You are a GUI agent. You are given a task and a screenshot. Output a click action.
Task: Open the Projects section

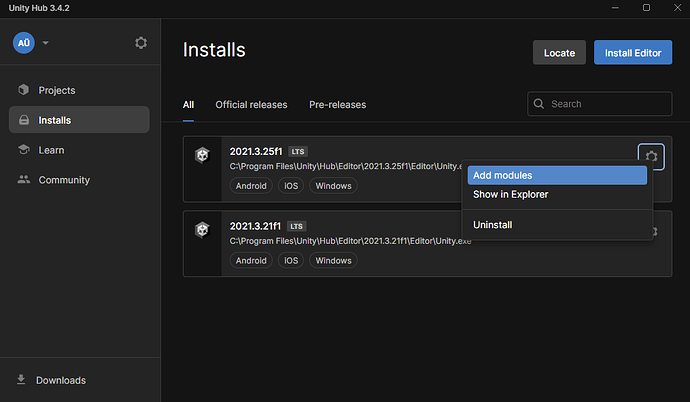point(57,90)
